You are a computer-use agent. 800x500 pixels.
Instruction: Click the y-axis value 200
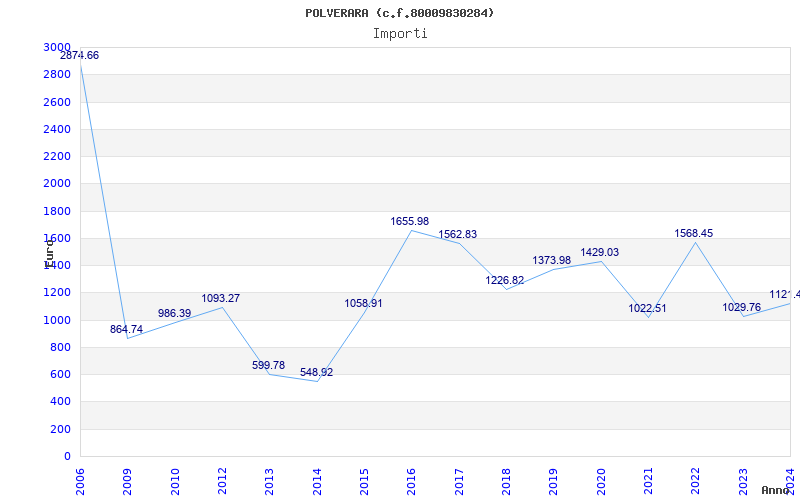coord(61,430)
